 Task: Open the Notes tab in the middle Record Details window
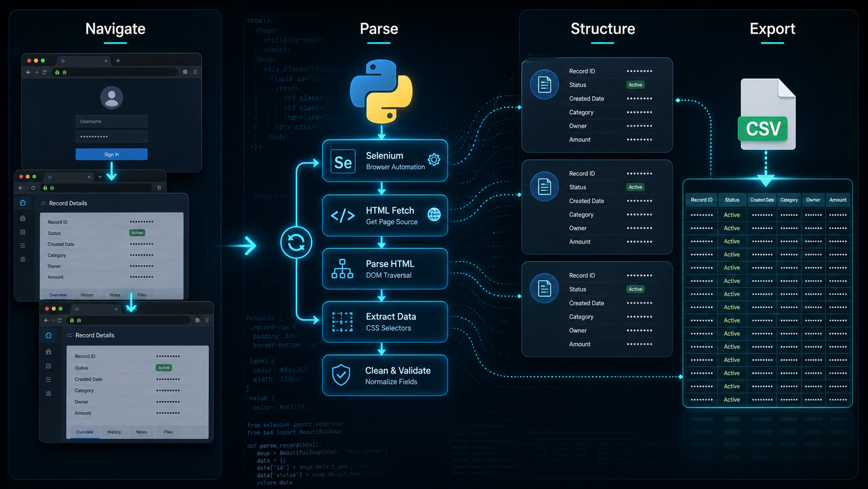[x=115, y=295]
